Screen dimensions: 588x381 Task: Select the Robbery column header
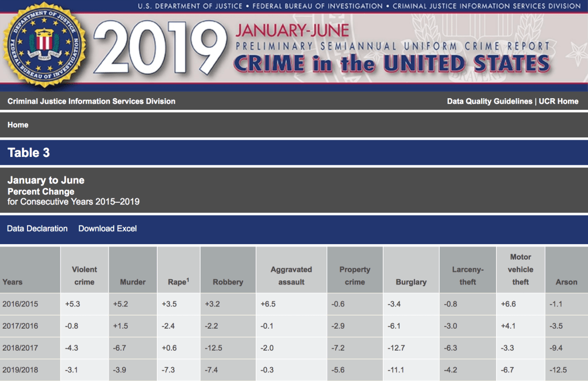(x=228, y=282)
